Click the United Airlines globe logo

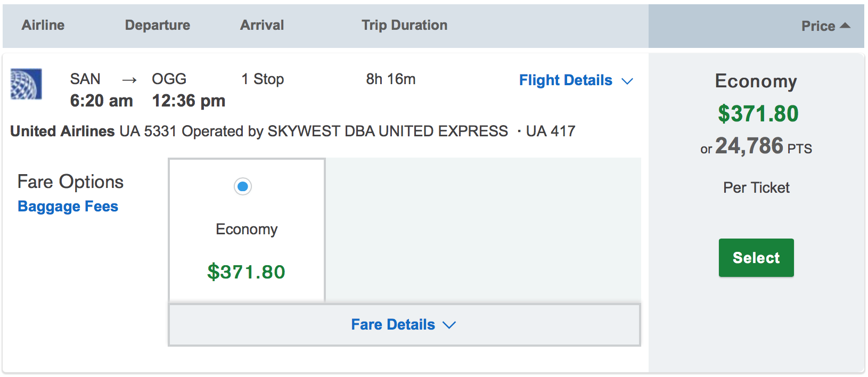pyautogui.click(x=26, y=84)
